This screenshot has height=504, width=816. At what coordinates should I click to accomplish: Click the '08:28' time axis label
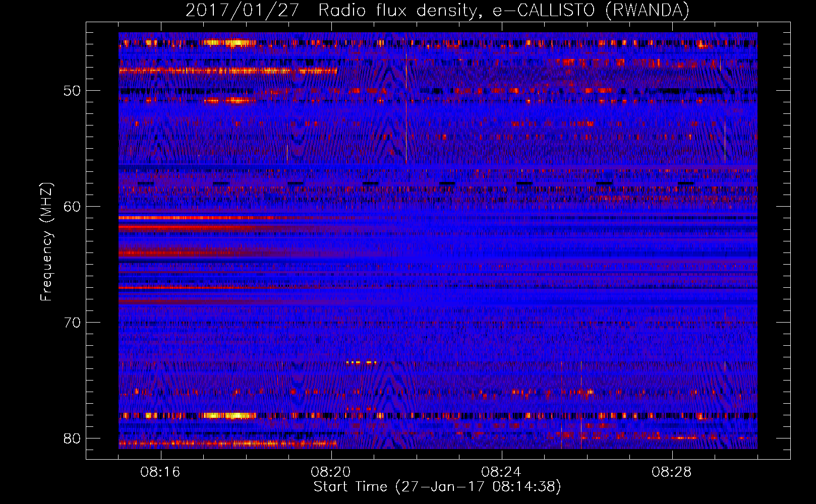[672, 472]
